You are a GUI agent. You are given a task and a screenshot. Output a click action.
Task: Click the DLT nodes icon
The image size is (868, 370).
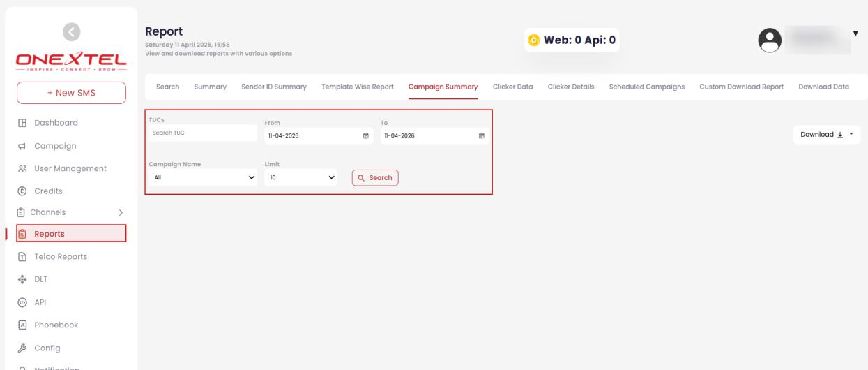(22, 280)
